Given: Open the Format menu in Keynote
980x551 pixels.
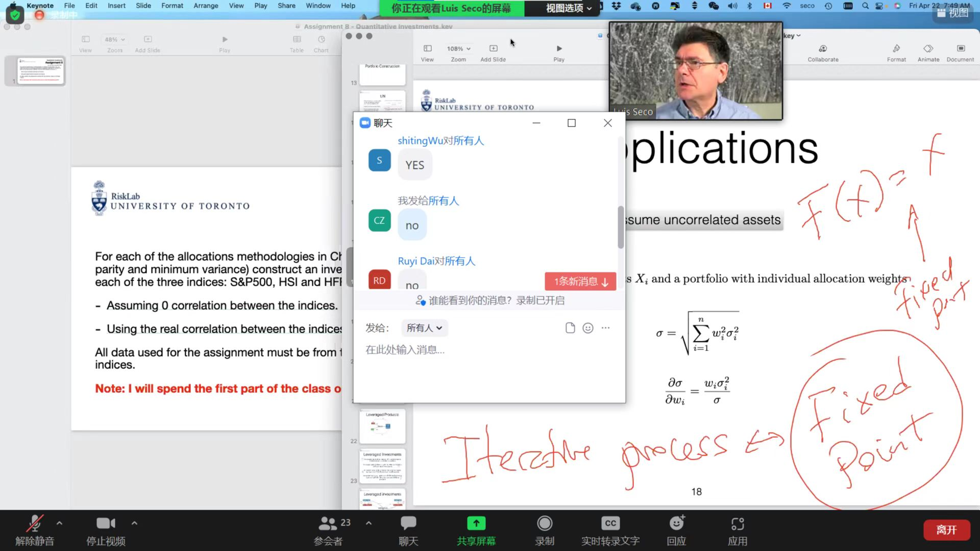Looking at the screenshot, I should [172, 6].
